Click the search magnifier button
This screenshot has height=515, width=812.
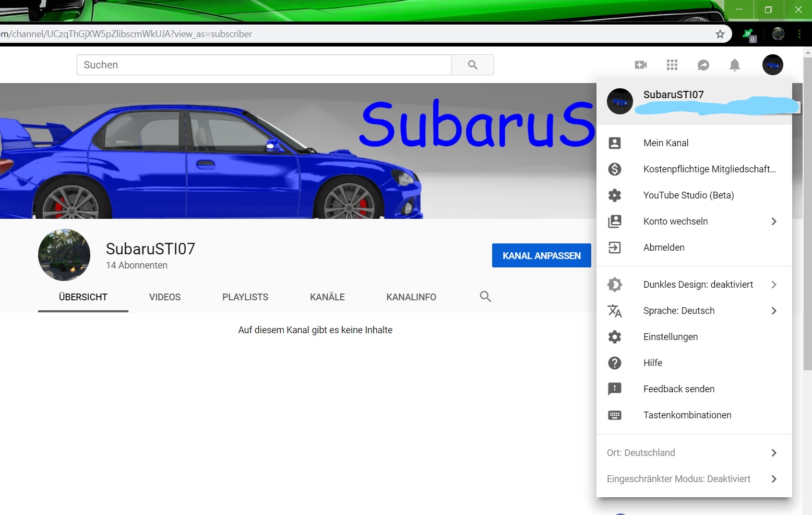click(x=473, y=65)
